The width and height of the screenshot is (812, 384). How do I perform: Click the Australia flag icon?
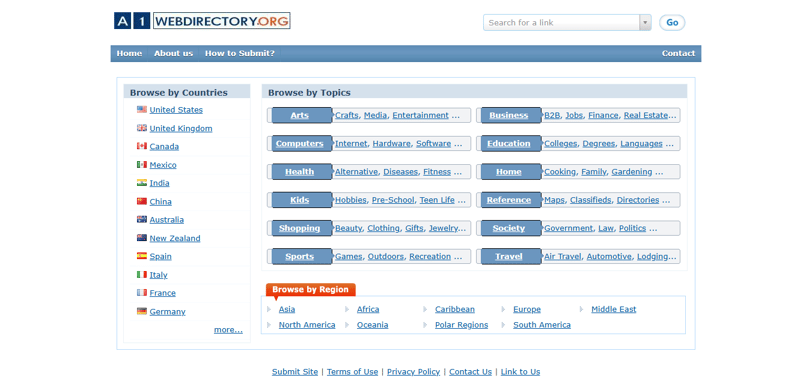[x=142, y=219]
